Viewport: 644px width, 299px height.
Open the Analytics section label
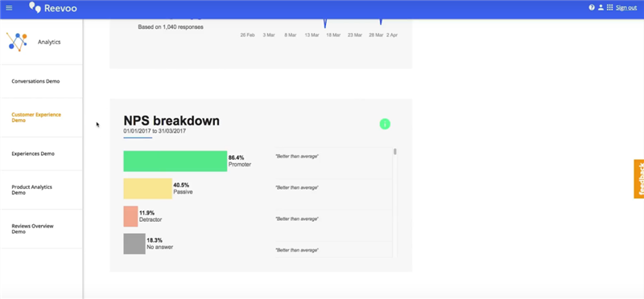[x=49, y=42]
